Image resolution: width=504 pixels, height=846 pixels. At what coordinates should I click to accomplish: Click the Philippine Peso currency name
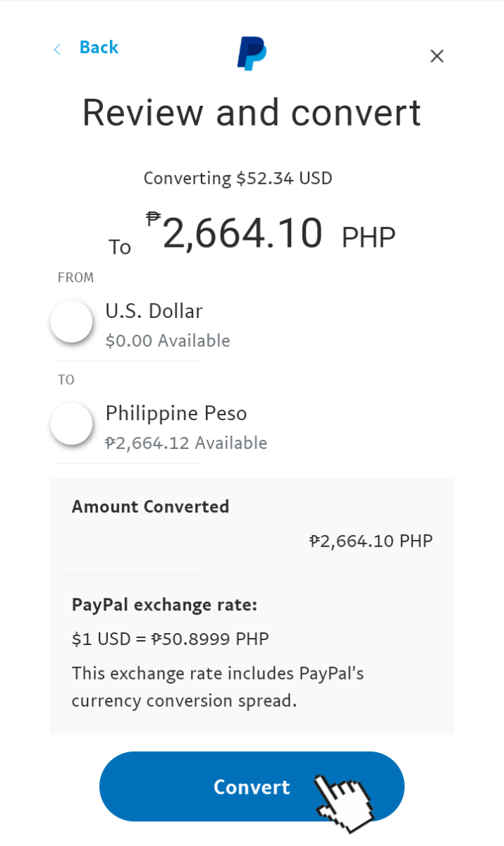[176, 413]
